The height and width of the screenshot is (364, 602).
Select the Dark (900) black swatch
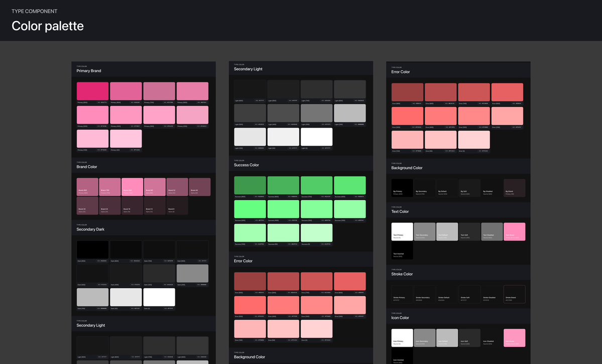click(x=92, y=250)
